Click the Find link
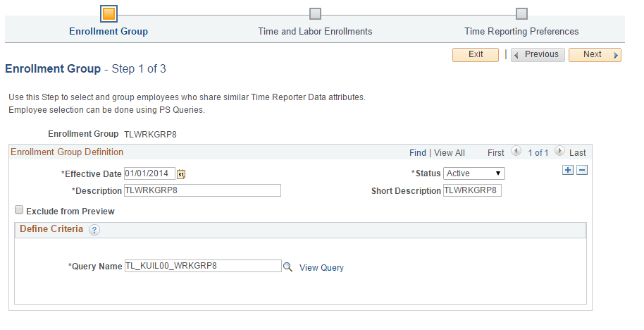This screenshot has width=644, height=330. click(418, 153)
